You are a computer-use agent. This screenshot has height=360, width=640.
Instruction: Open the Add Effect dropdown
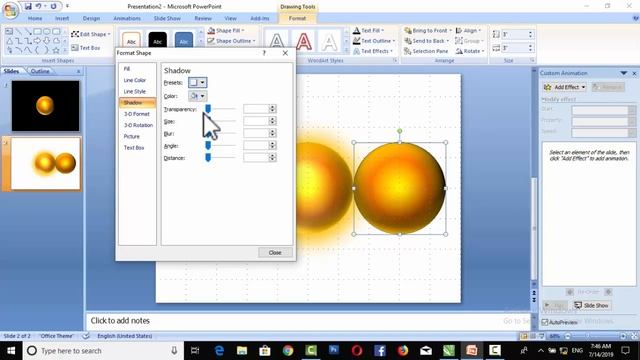pos(565,87)
